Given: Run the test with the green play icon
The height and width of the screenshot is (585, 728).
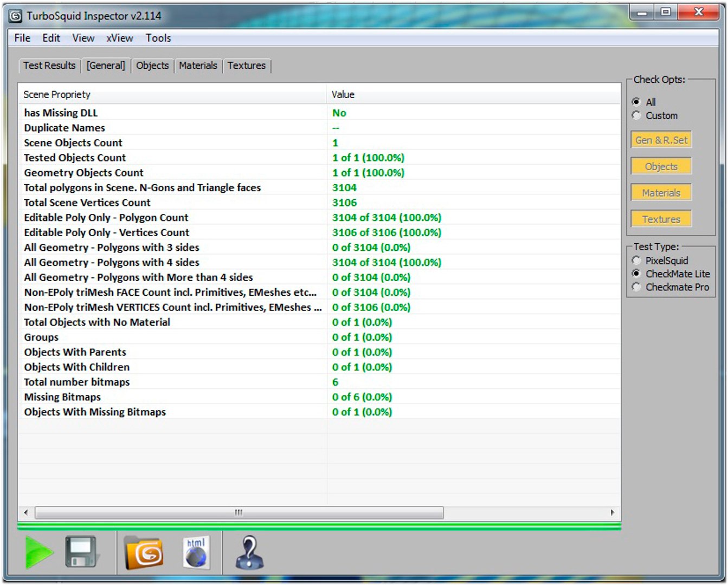Looking at the screenshot, I should 39,553.
